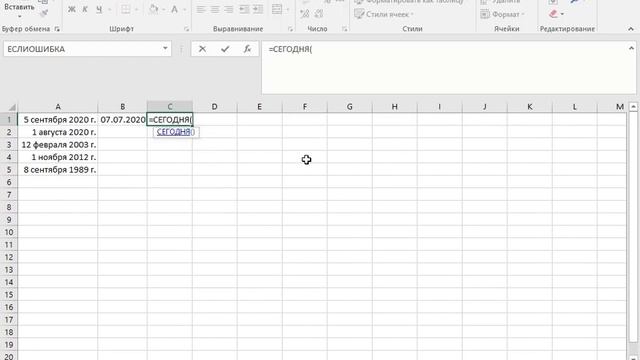The image size is (640, 360).
Task: Select column H header
Action: [x=395, y=107]
